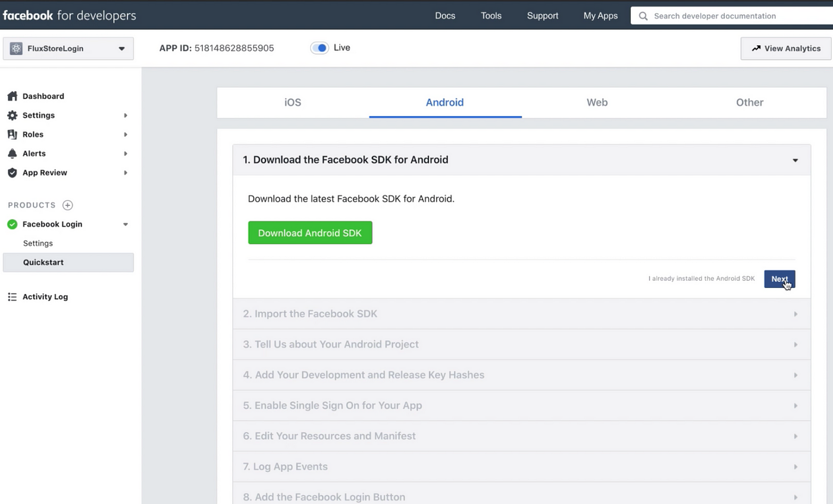
Task: Toggle the Live app status switch
Action: pyautogui.click(x=320, y=48)
